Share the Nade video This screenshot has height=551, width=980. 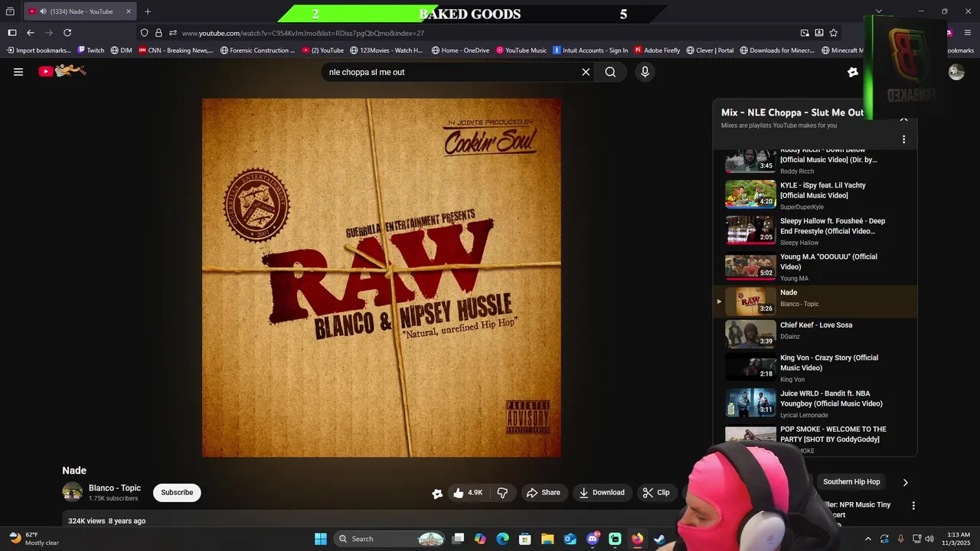tap(543, 493)
